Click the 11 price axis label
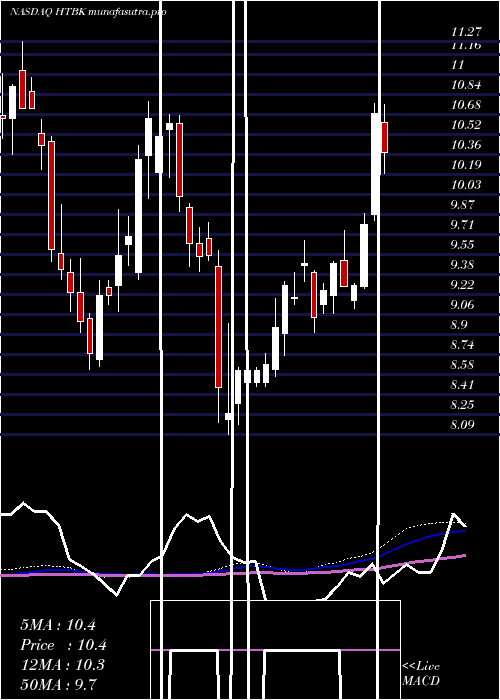500x700 pixels. 458,65
